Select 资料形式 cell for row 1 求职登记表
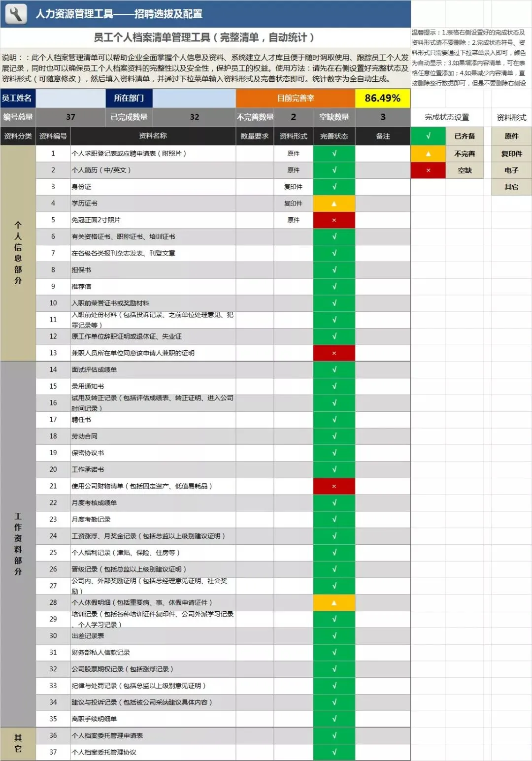 (x=293, y=154)
